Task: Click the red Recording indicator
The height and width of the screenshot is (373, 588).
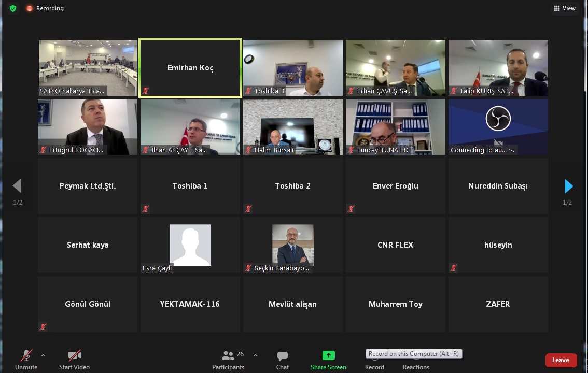Action: point(45,8)
